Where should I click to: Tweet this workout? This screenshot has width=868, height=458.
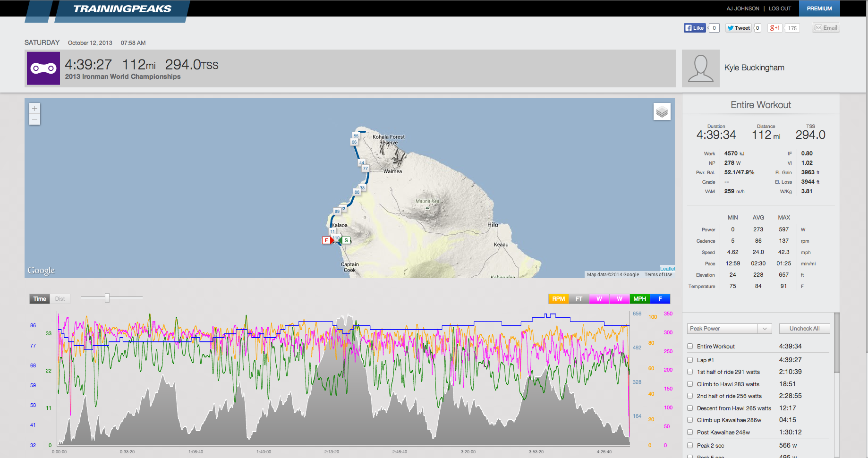point(739,28)
